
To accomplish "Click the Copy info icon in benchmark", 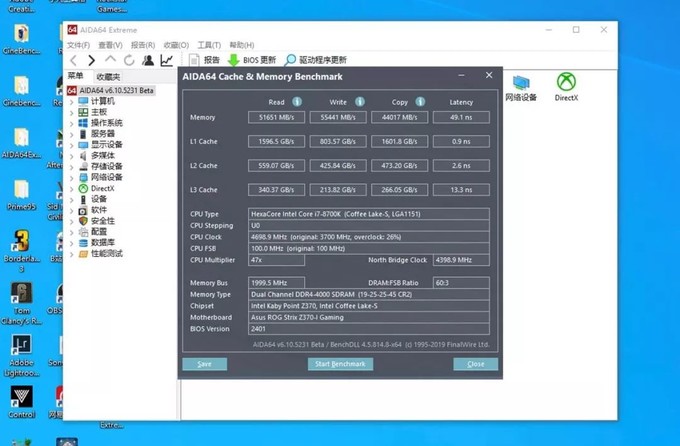I will (x=420, y=102).
